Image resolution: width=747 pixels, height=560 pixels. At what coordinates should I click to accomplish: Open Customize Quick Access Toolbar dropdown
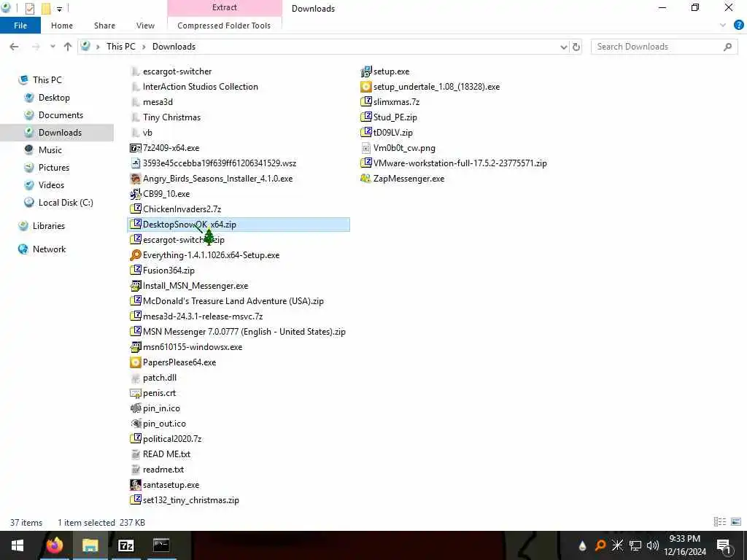tap(59, 9)
